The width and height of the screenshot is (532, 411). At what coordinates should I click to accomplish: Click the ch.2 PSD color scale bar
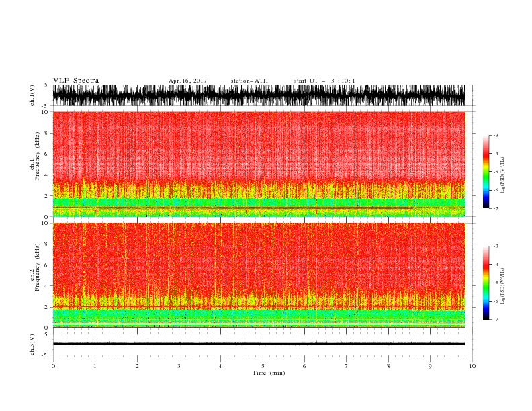[x=486, y=283]
